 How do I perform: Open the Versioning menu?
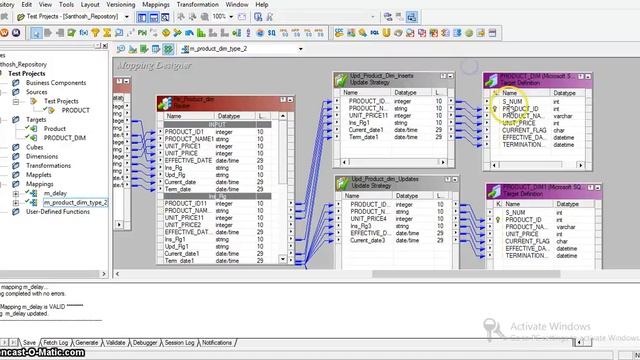120,4
